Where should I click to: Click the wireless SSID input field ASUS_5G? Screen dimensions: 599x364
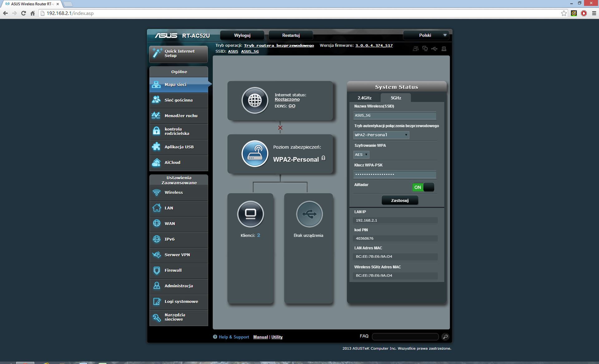(395, 115)
